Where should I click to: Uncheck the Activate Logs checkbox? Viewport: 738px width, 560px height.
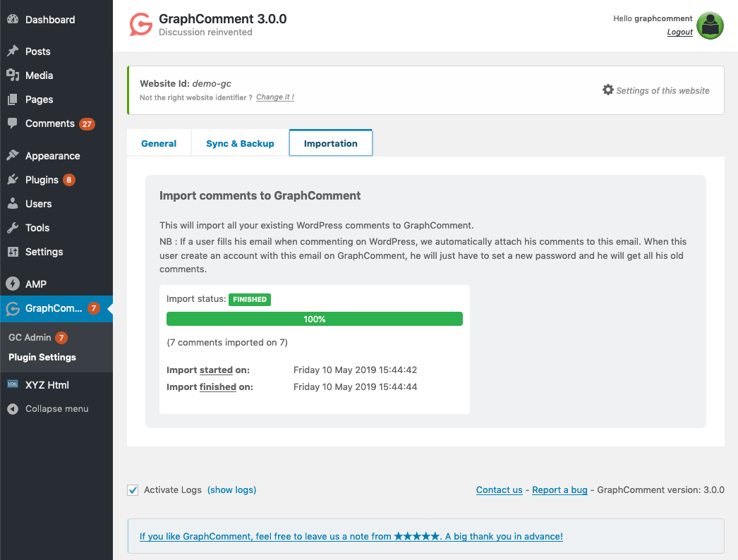pos(133,490)
